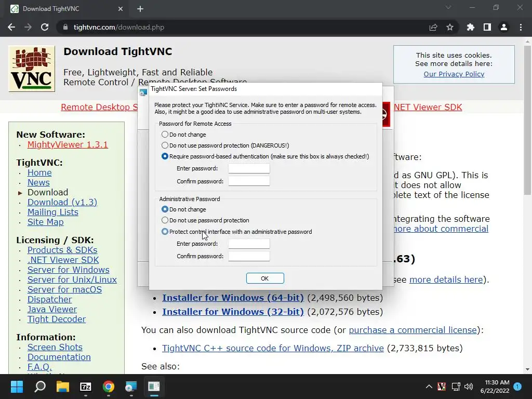Select 'Do not use password protection (DANGEROUS!)'
532x399 pixels.
click(x=225, y=145)
